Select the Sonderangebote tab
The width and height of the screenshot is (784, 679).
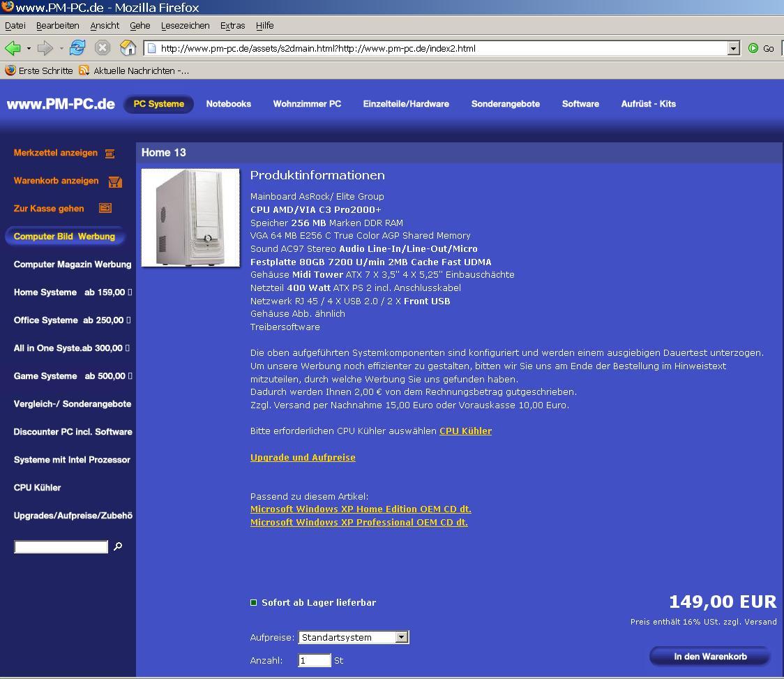tap(506, 104)
